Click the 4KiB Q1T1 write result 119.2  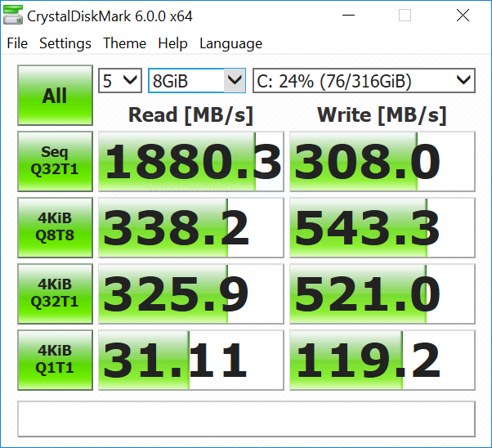pyautogui.click(x=382, y=360)
